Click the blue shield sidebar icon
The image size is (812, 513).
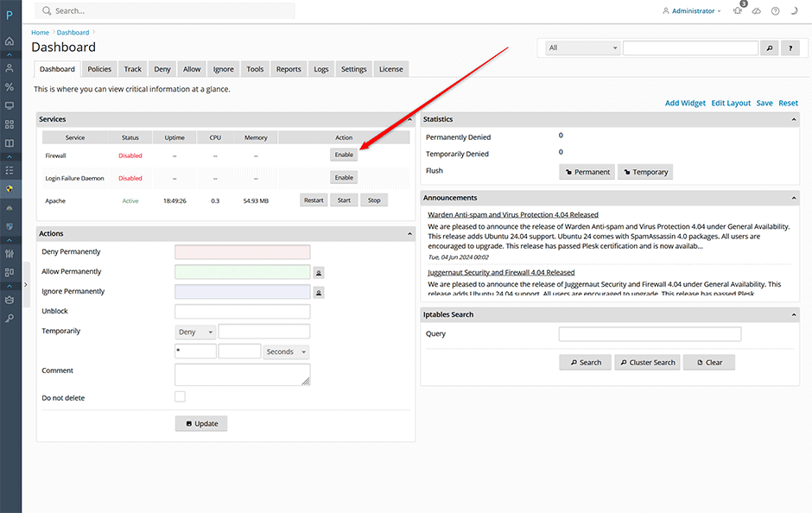(10, 226)
